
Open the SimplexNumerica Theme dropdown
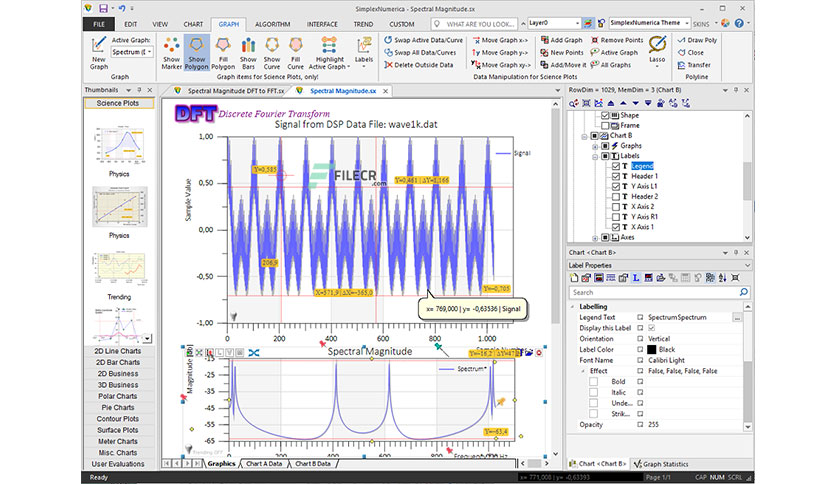[650, 23]
